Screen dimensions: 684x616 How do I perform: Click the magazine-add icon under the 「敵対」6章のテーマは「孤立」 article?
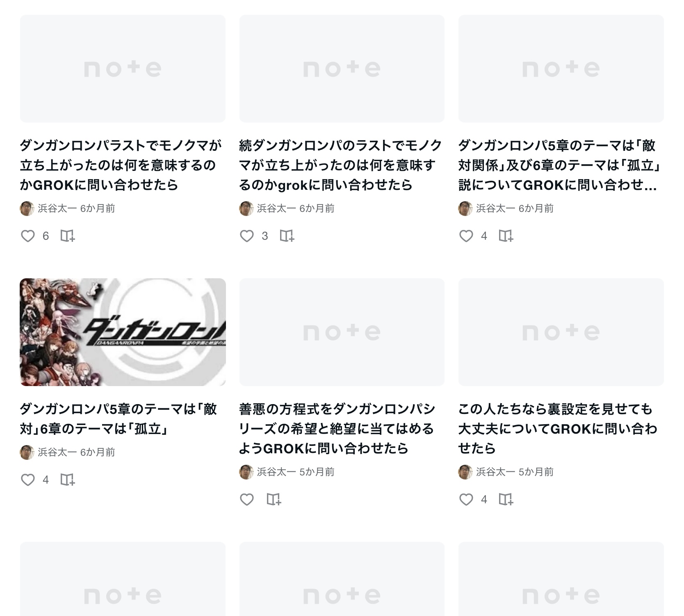[x=67, y=480]
